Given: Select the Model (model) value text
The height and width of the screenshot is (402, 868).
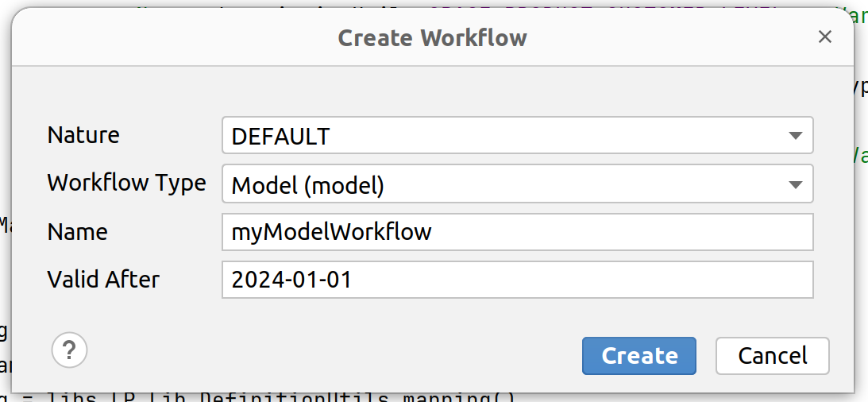Looking at the screenshot, I should tap(307, 185).
